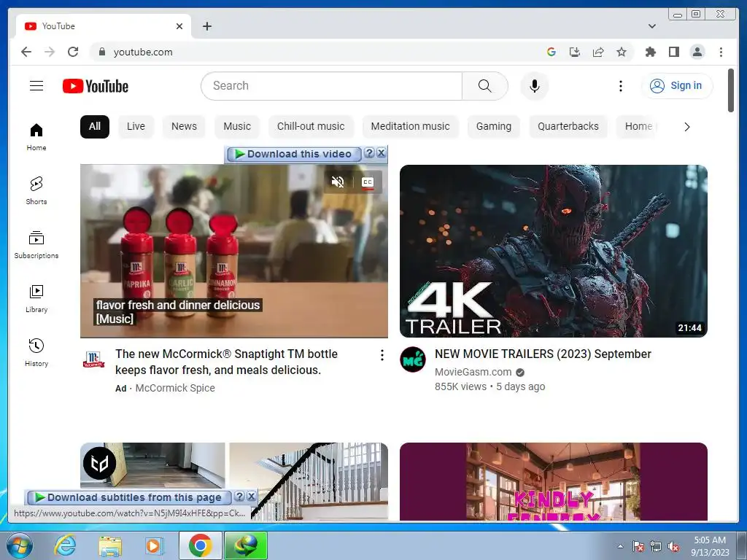The width and height of the screenshot is (747, 560).
Task: Click the McCormick Spice advertiser name
Action: (x=175, y=388)
